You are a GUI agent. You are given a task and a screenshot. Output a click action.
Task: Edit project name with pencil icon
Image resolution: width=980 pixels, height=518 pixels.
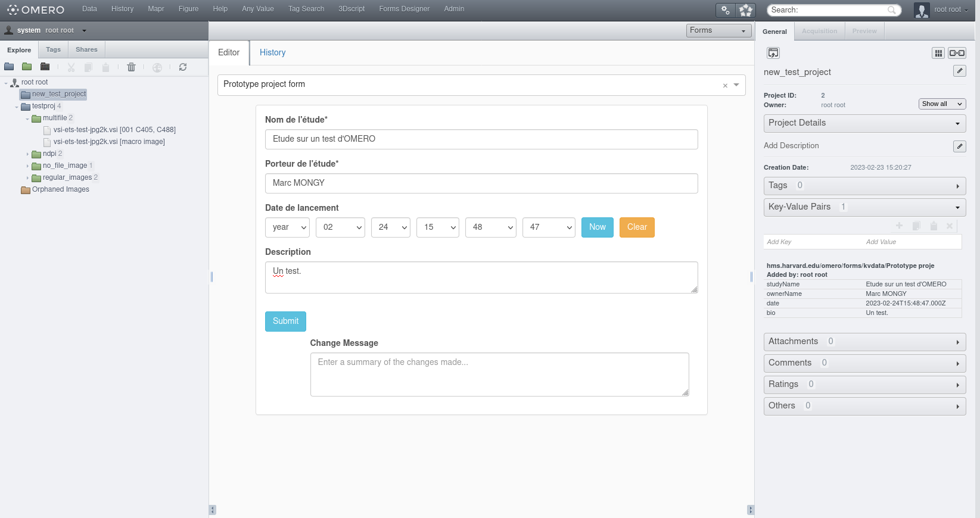(960, 71)
